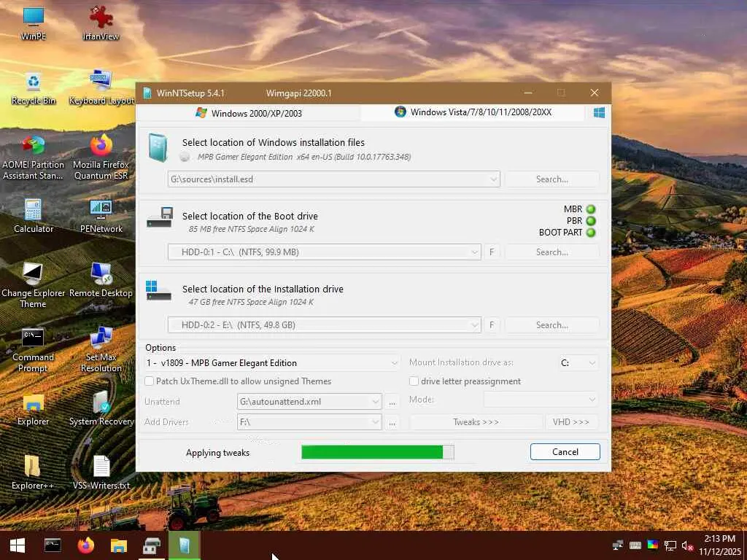Open File Explorer from the taskbar

(x=119, y=545)
